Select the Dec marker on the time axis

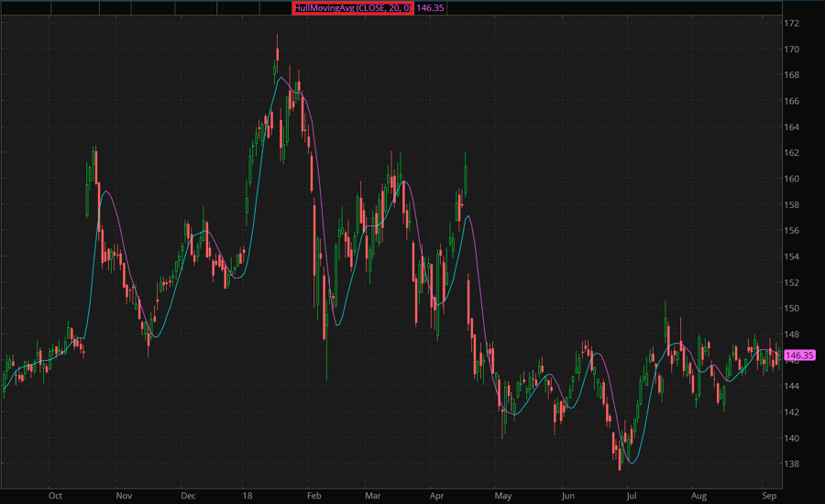pos(189,496)
